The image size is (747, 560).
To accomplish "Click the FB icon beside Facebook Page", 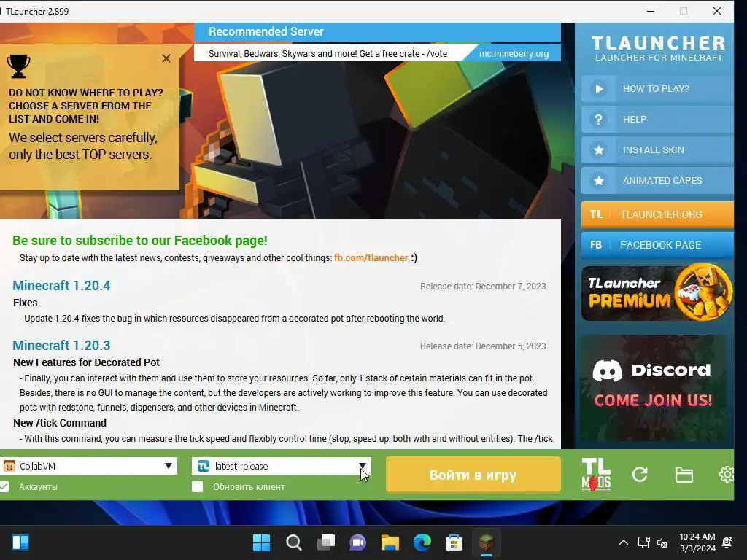I will coord(596,245).
